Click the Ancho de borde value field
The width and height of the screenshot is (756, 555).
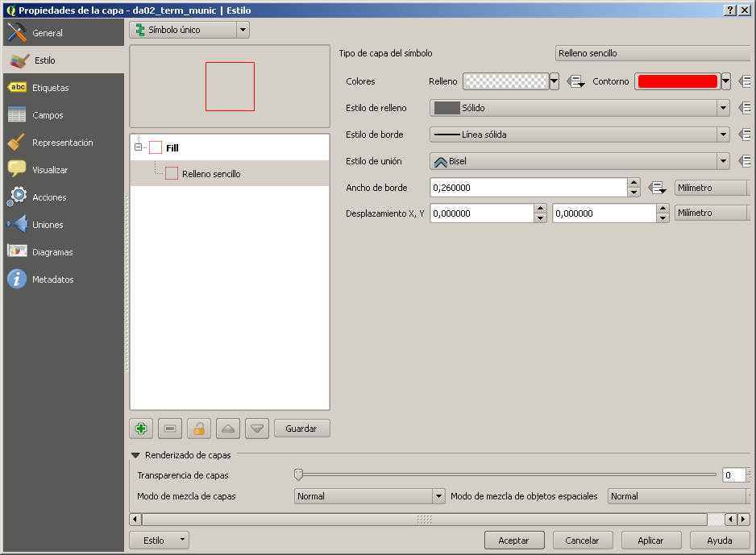coord(529,188)
